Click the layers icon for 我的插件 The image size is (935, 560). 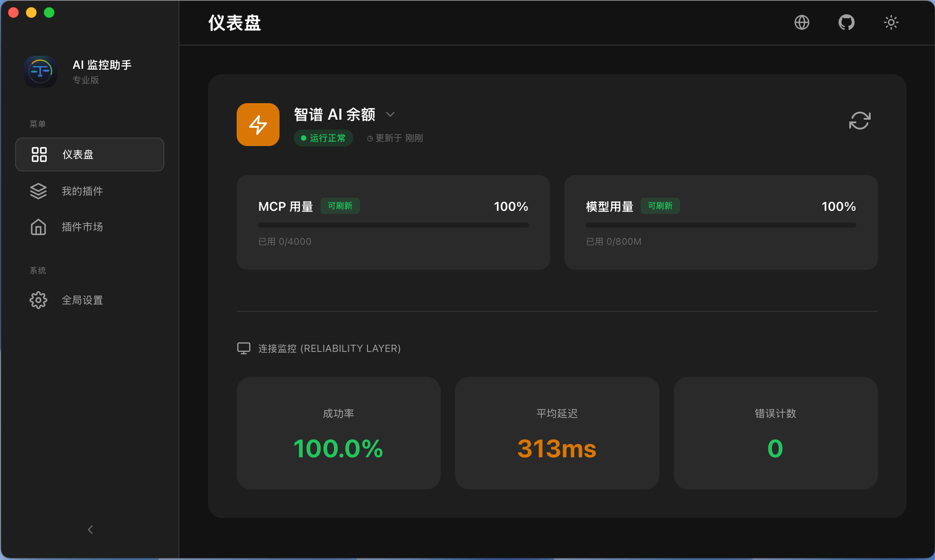coord(38,191)
